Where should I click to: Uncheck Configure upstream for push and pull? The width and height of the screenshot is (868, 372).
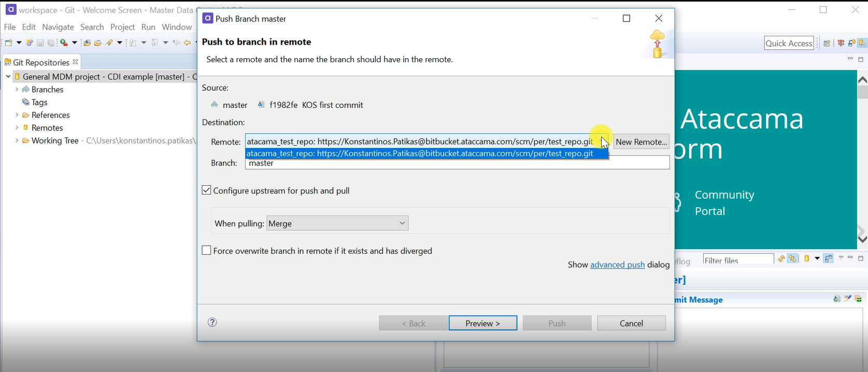pyautogui.click(x=206, y=190)
